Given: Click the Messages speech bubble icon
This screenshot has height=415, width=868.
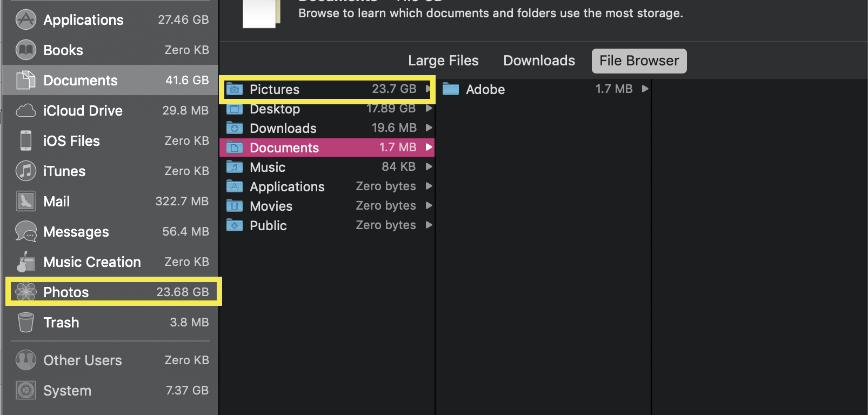Looking at the screenshot, I should pos(26,232).
